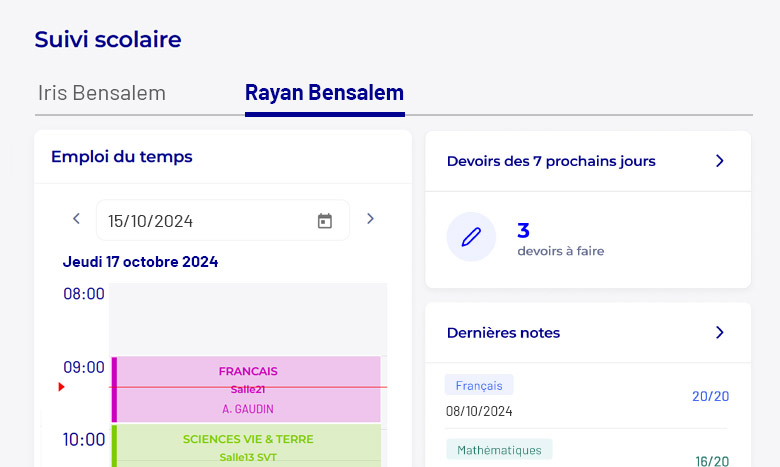780x467 pixels.
Task: Click the Français subject tag
Action: 479,385
